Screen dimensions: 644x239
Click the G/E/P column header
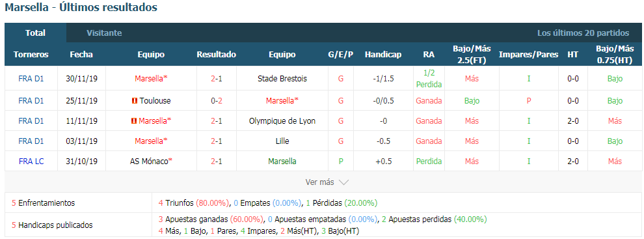pos(341,54)
